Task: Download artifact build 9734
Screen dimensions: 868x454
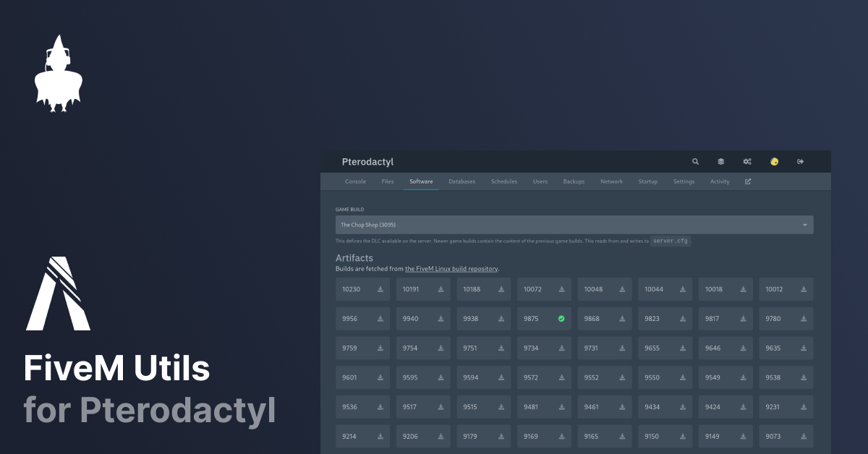Action: [562, 348]
